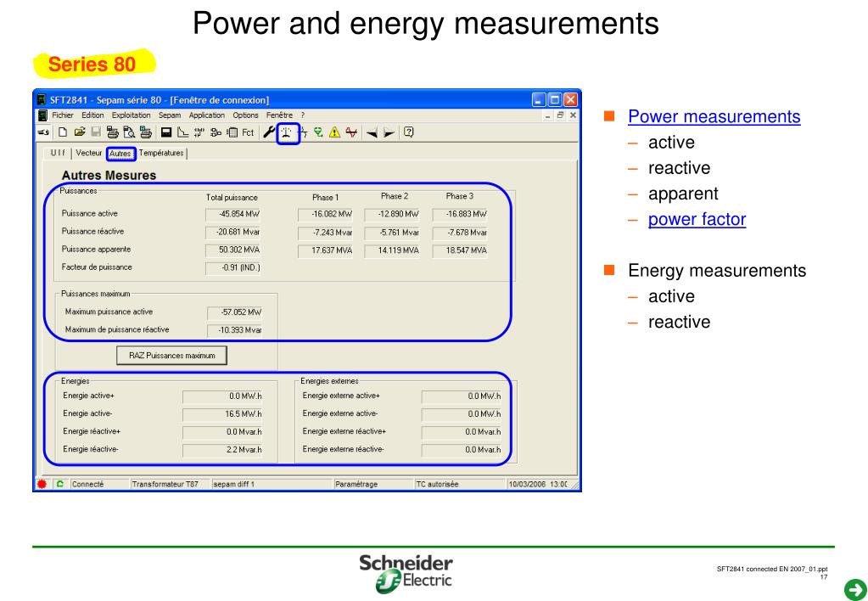
Task: Open the Exploitation menu
Action: tap(132, 115)
